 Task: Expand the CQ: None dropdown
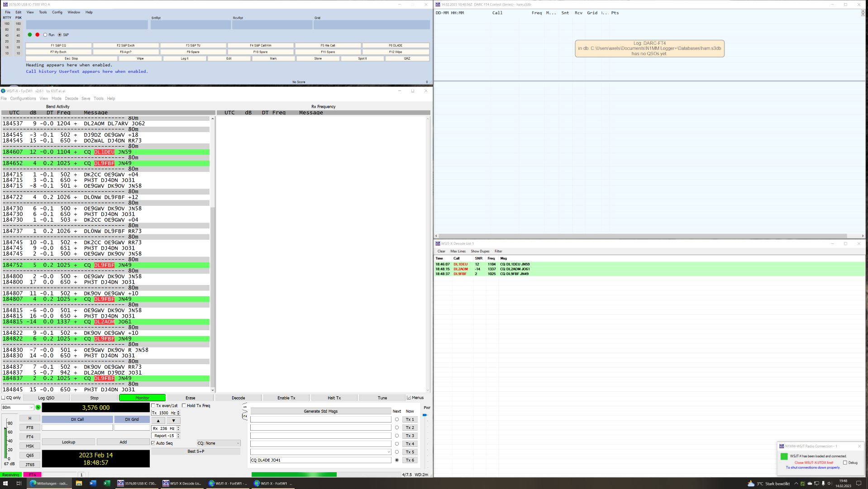point(219,443)
